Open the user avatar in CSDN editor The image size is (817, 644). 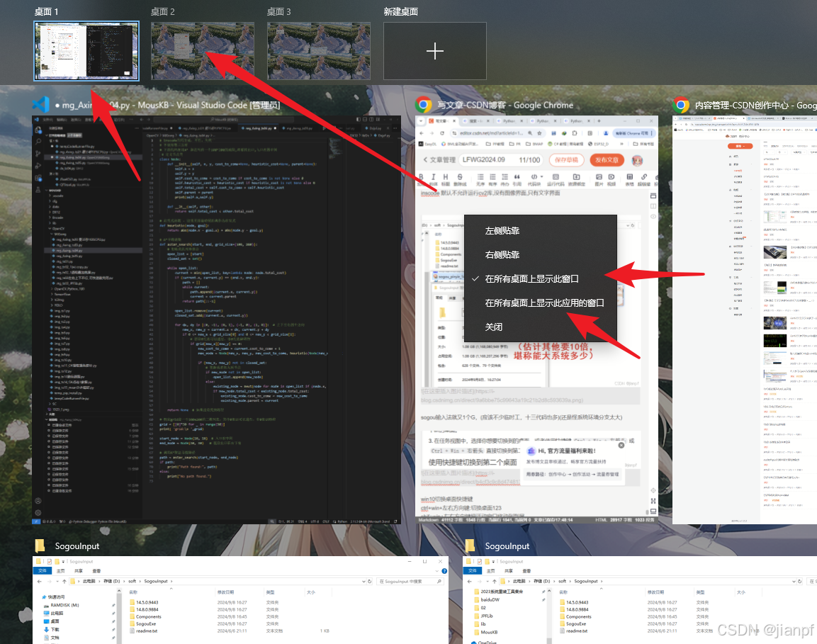pos(637,160)
